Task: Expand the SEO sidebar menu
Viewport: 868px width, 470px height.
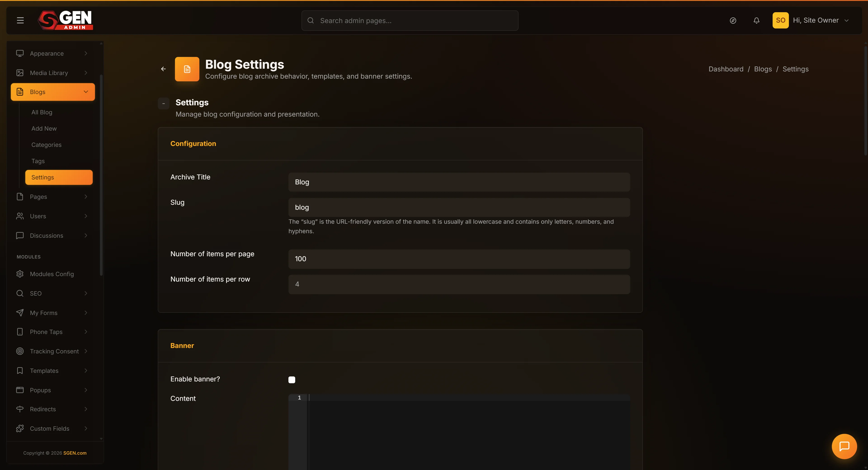Action: click(53, 294)
